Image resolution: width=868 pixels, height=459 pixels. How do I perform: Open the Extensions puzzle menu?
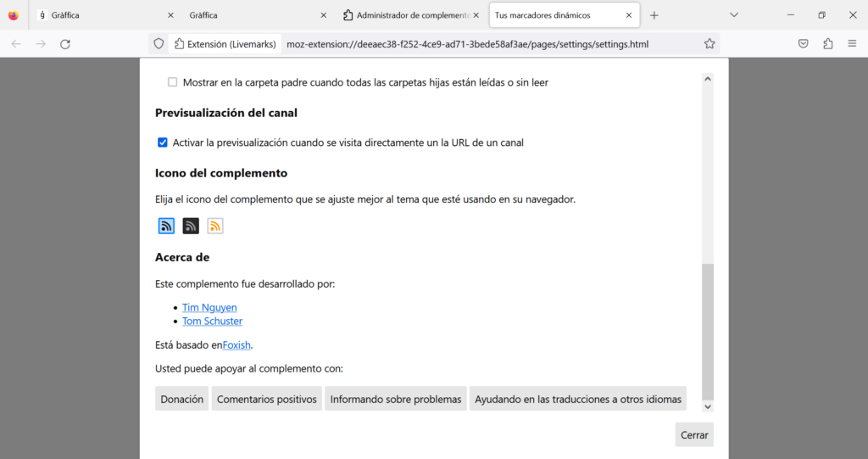827,44
